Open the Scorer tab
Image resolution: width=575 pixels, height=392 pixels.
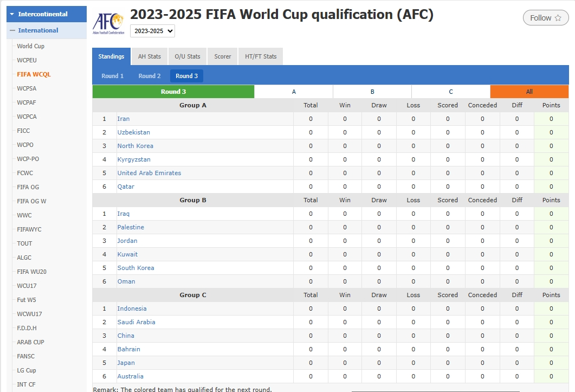(222, 56)
